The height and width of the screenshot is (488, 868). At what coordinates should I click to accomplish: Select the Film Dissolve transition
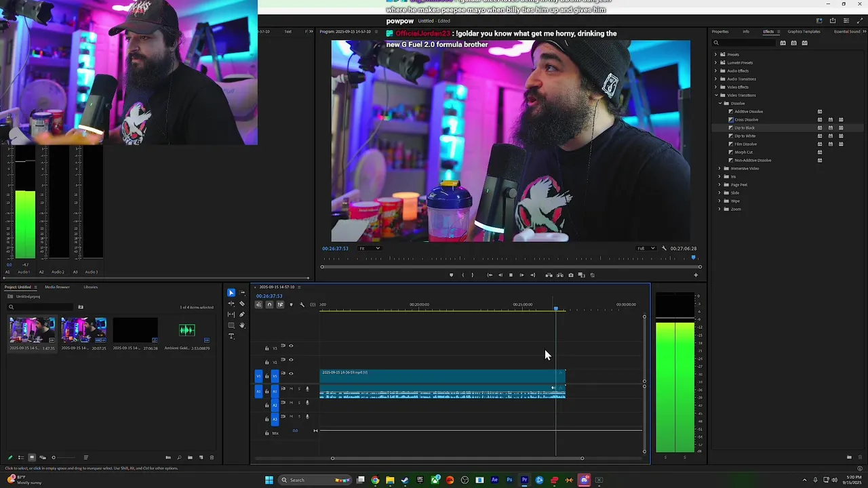pyautogui.click(x=745, y=144)
